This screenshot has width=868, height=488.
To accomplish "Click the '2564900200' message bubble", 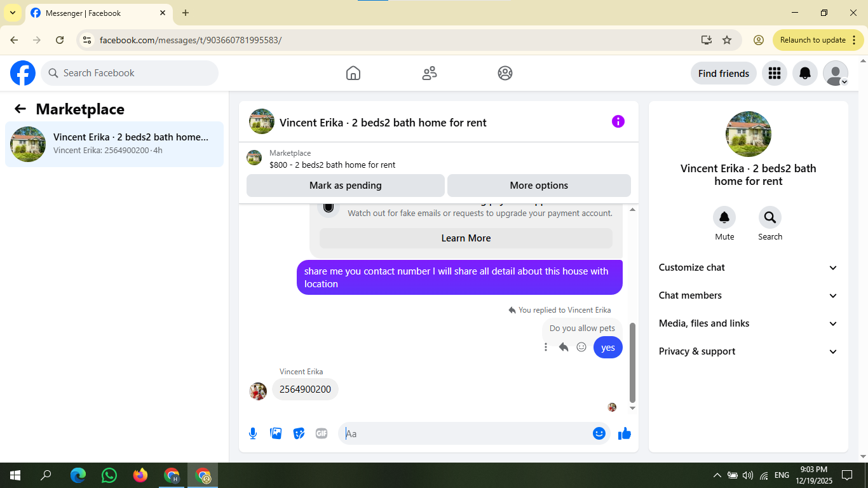I will [x=305, y=390].
